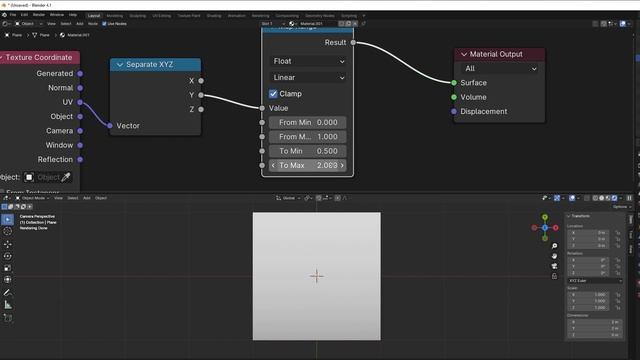Open the Render menu

39,15
